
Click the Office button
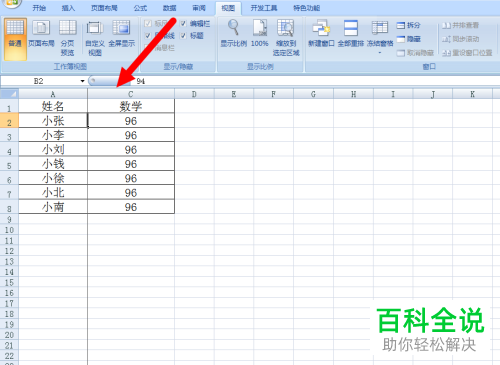coord(12,3)
